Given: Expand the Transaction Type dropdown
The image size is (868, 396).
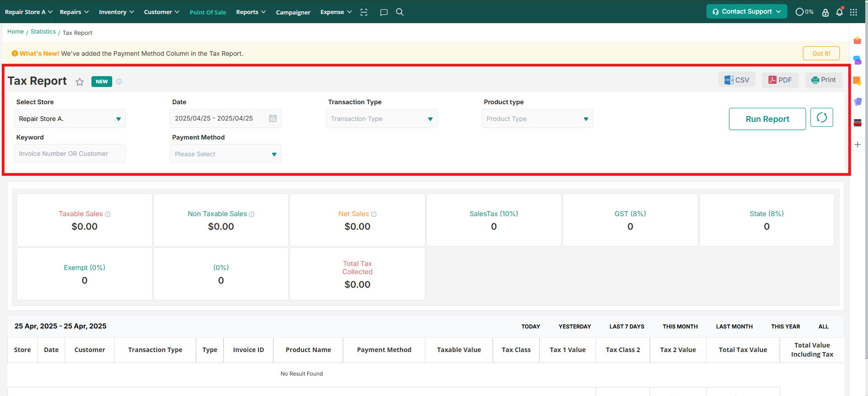Looking at the screenshot, I should 382,119.
